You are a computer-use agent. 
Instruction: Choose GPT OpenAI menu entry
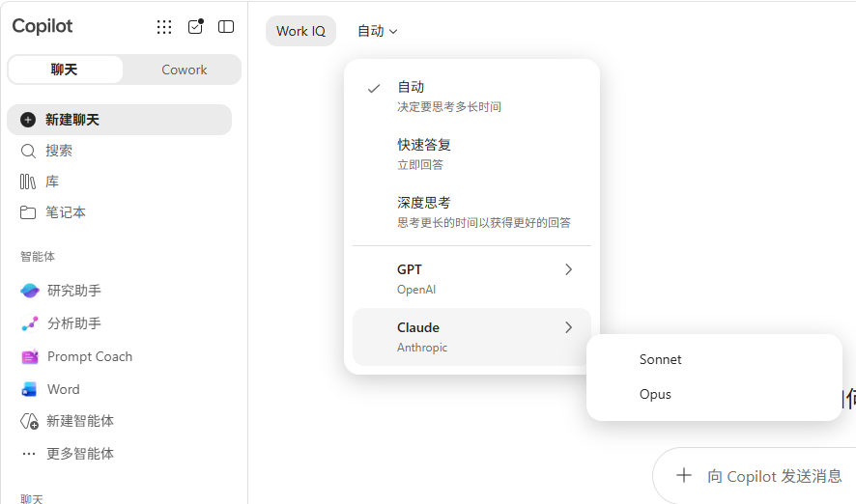tap(471, 279)
